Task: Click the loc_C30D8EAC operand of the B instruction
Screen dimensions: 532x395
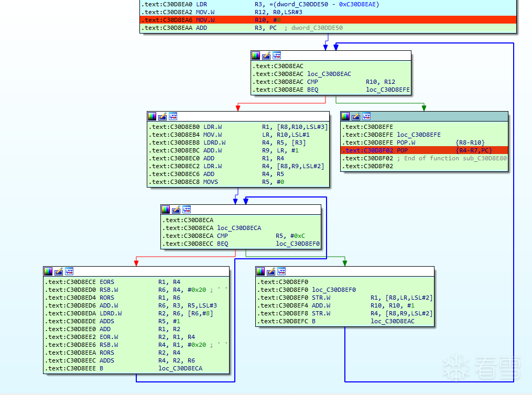Action: click(x=392, y=322)
